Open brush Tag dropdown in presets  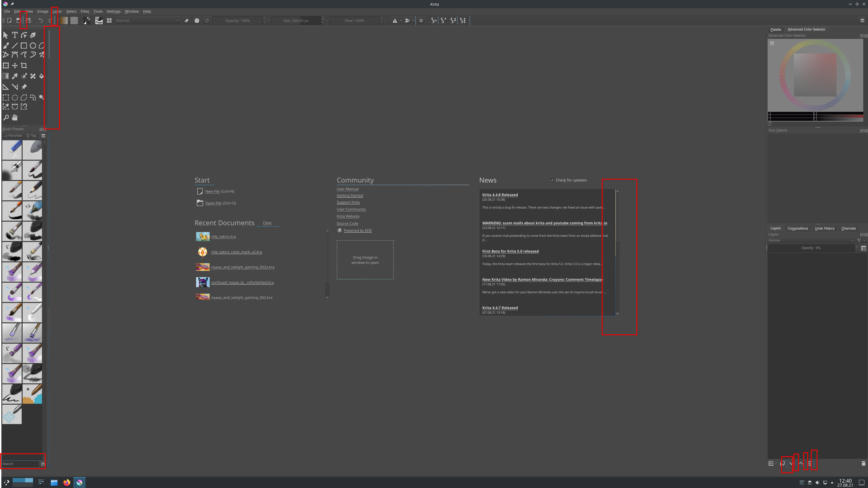tap(33, 136)
